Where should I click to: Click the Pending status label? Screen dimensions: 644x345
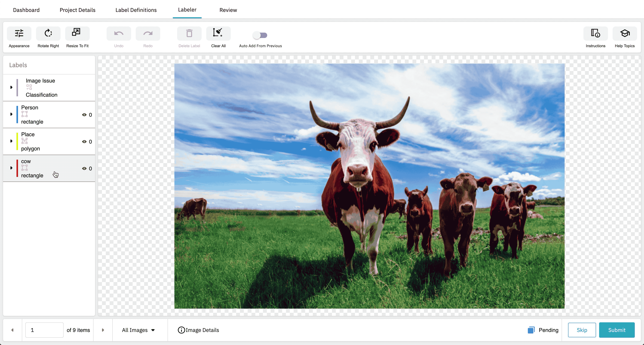coord(549,330)
